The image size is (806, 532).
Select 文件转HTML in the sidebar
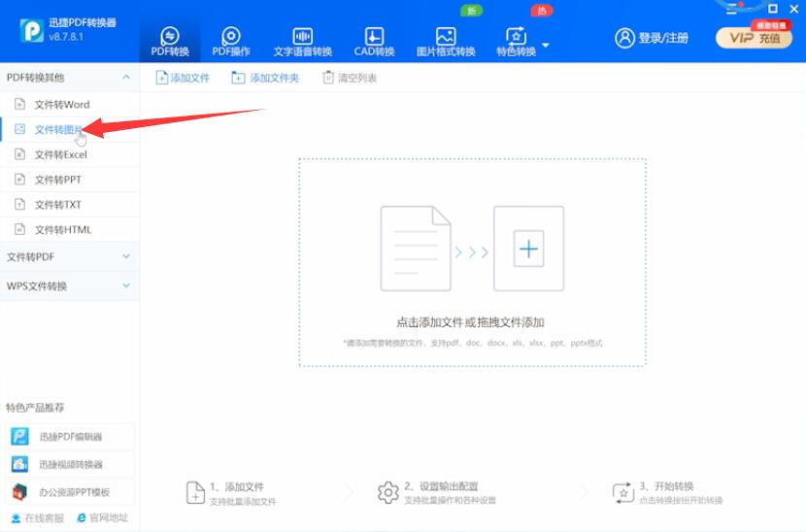(69, 229)
